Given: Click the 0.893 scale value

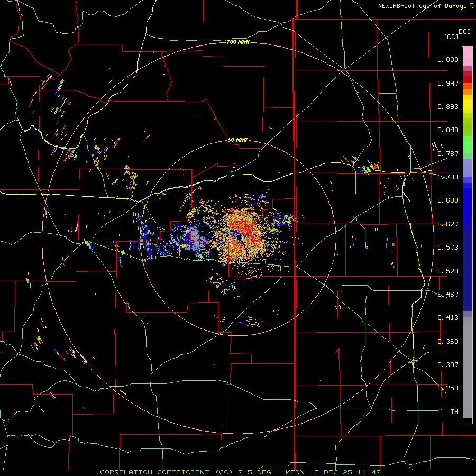Looking at the screenshot, I should [x=448, y=106].
